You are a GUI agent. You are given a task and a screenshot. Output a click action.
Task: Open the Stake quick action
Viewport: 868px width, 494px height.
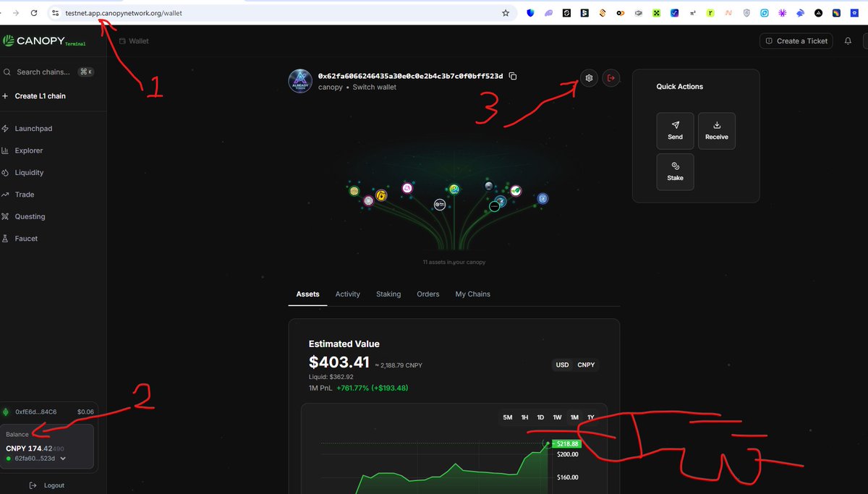click(675, 171)
